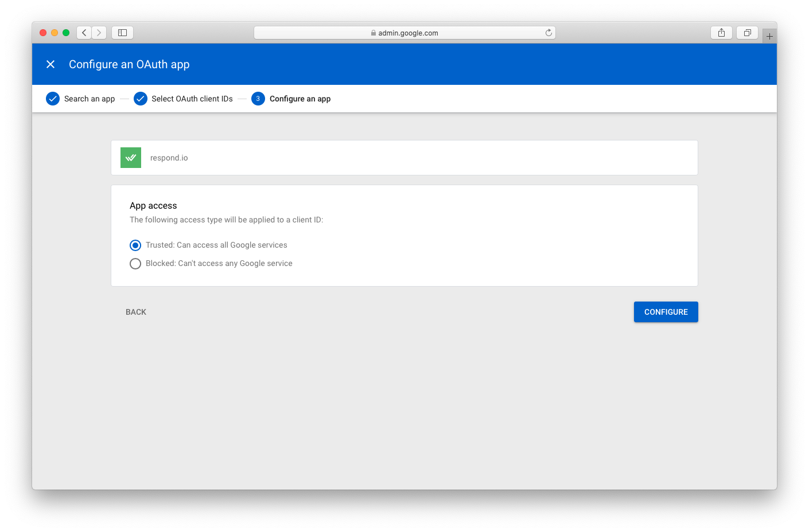Click the step 3 numbered circle icon

[x=258, y=99]
